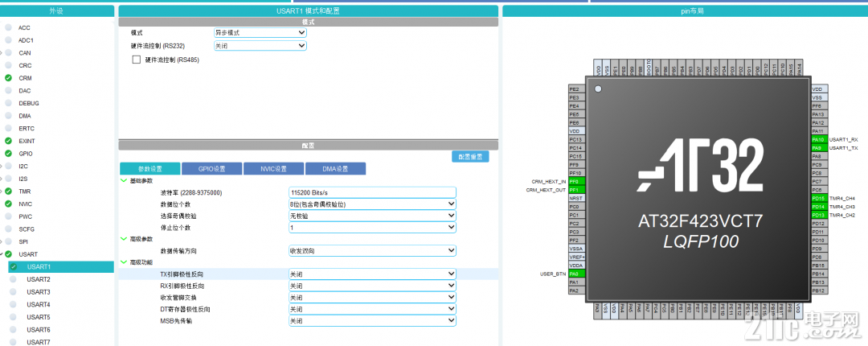Select the green PD14 pin on the chip

pos(819,206)
